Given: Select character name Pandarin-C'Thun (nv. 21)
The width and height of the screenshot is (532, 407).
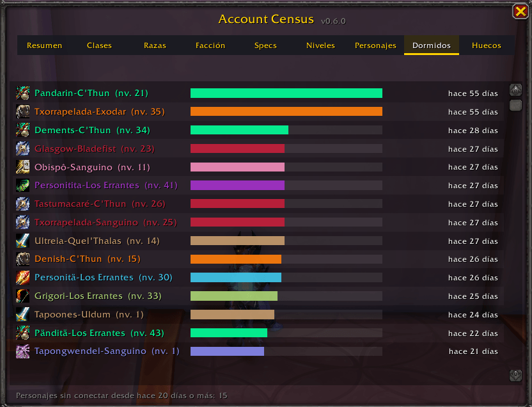Looking at the screenshot, I should tap(91, 93).
